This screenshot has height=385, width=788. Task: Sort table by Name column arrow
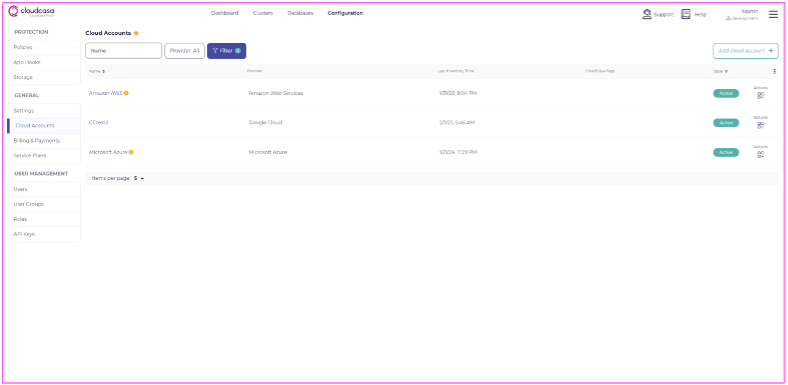[x=104, y=71]
